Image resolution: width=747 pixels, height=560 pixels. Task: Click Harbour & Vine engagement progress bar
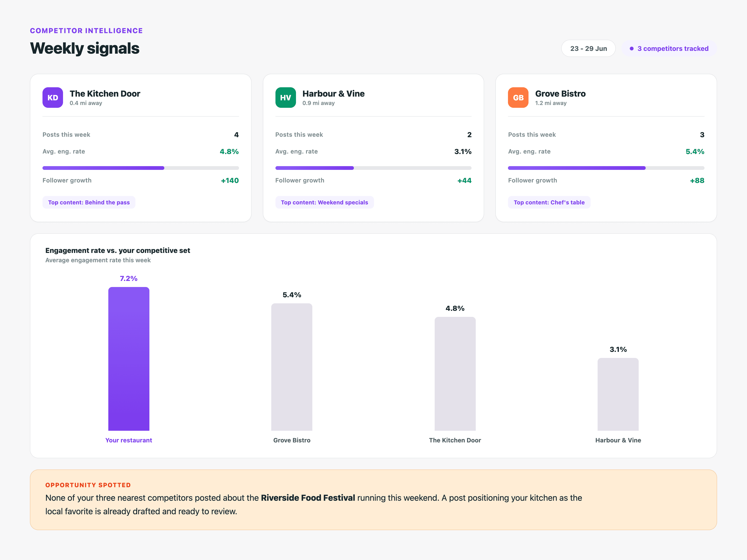(373, 168)
